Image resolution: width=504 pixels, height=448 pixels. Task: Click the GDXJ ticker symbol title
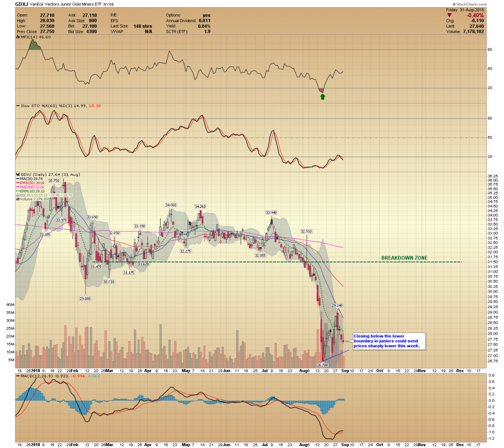[21, 4]
